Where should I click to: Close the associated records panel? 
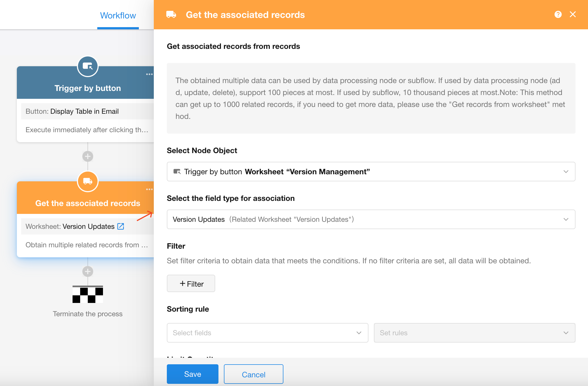coord(573,14)
